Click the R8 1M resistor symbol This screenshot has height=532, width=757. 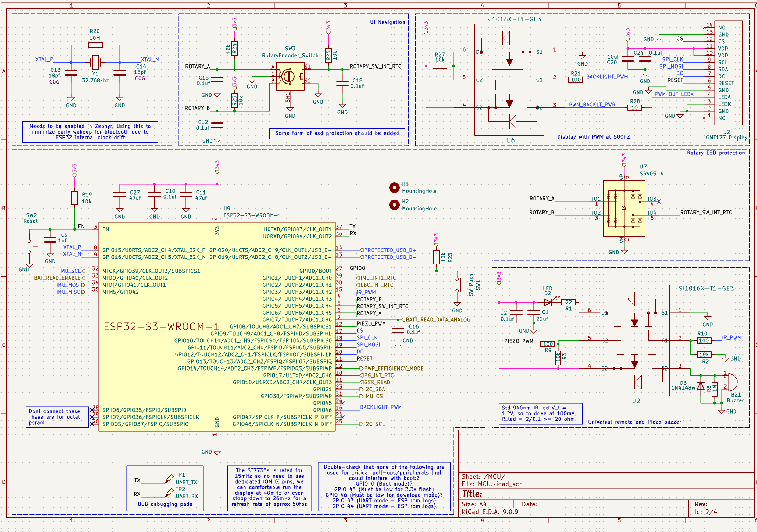click(x=715, y=389)
